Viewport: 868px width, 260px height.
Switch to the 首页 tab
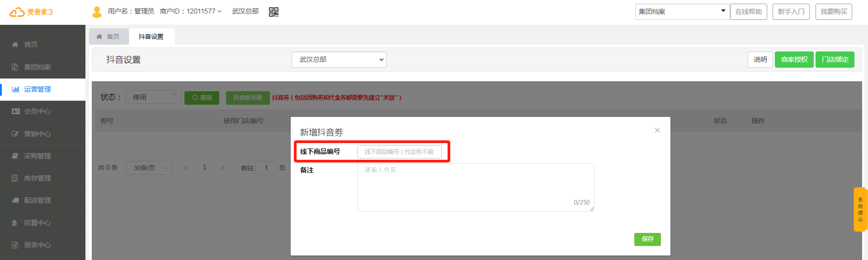pos(108,37)
